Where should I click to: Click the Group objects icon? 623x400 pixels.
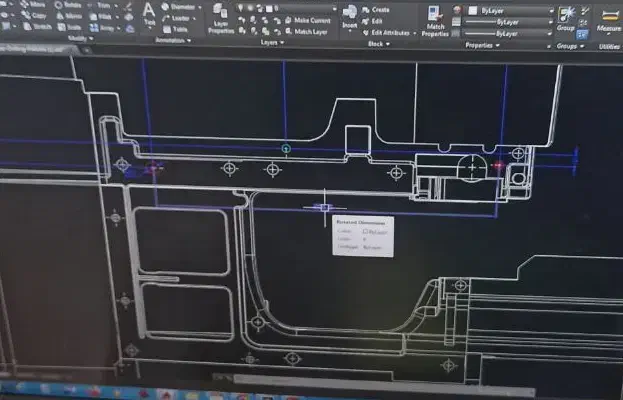[567, 19]
